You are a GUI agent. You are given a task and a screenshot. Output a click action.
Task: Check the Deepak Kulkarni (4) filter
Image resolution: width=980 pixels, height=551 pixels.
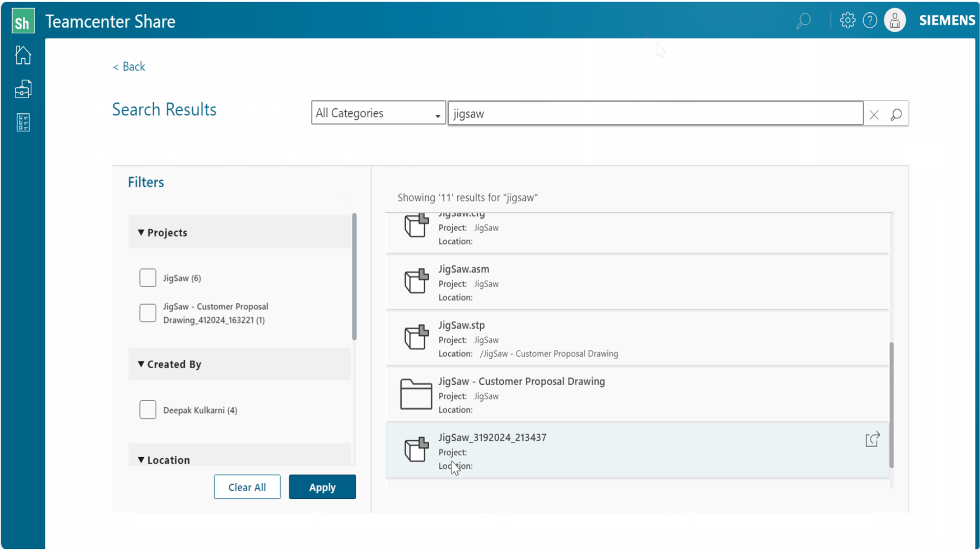pos(148,409)
